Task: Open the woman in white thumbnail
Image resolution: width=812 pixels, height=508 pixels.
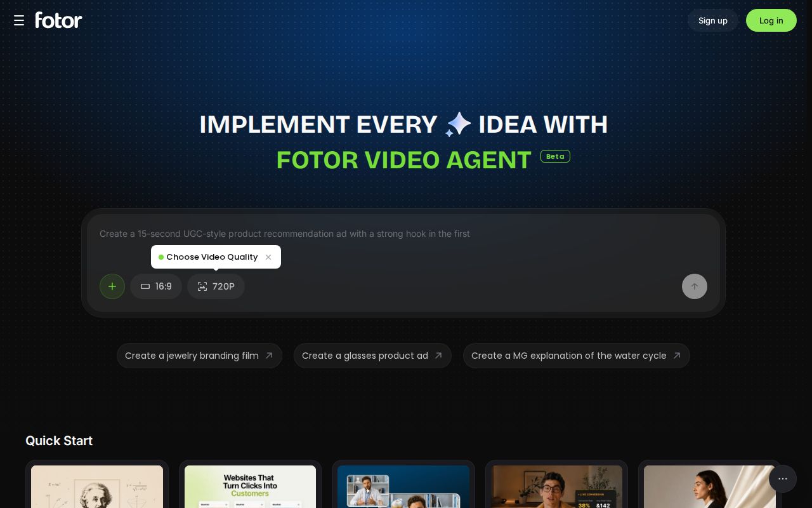Action: point(710,486)
